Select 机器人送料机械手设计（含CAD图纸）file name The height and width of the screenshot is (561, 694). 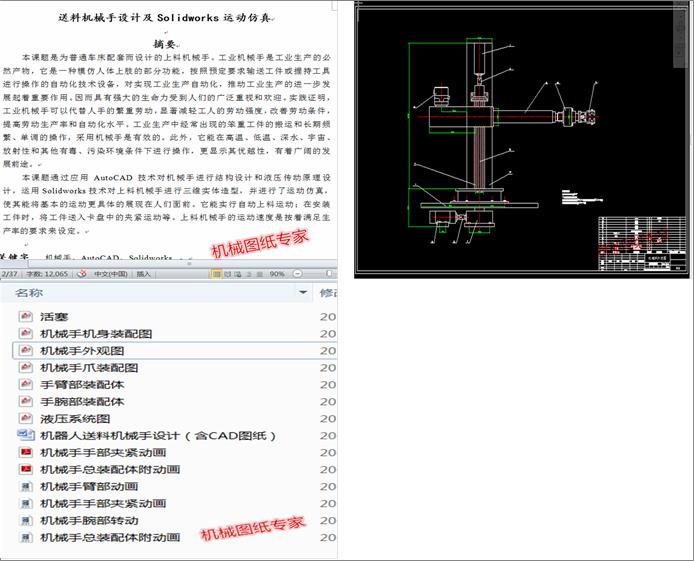point(158,436)
